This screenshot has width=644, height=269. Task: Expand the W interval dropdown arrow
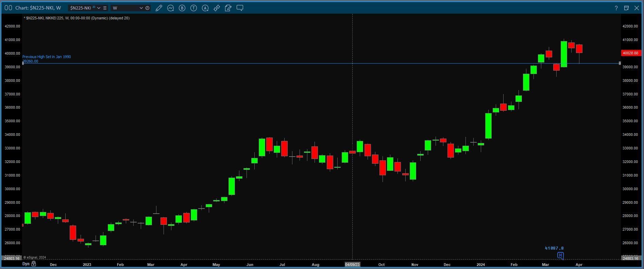click(141, 8)
